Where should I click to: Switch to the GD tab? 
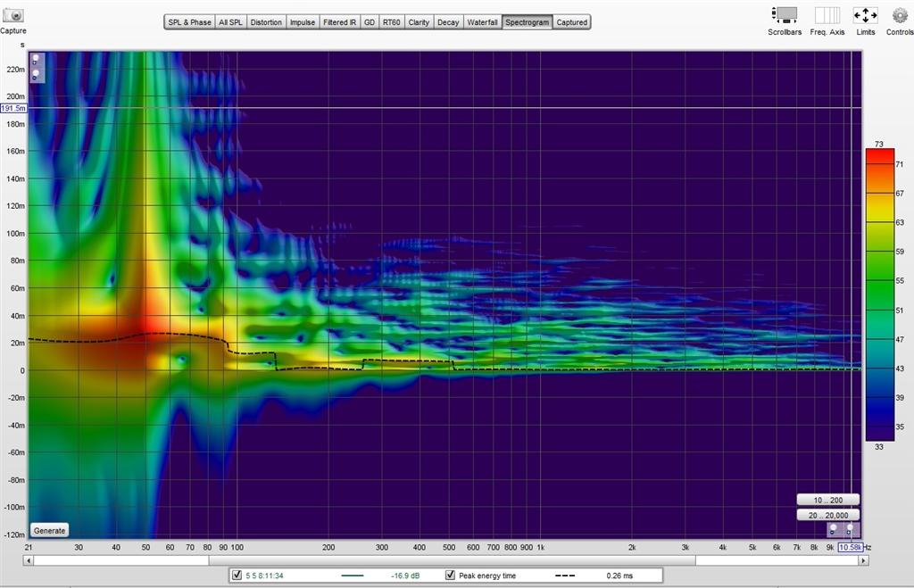pos(369,22)
